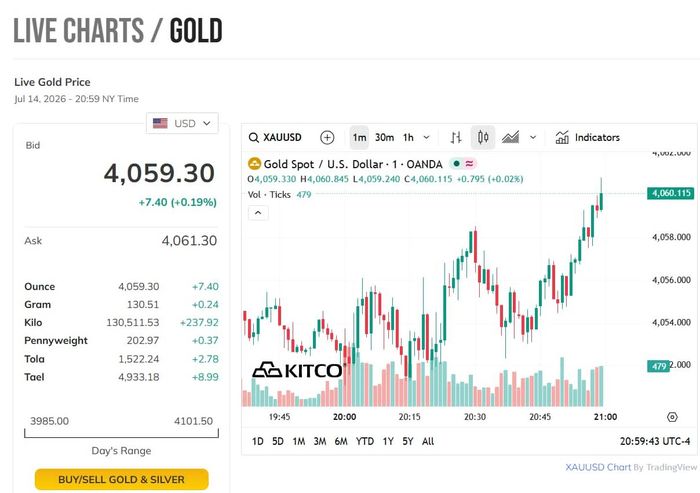700x493 pixels.
Task: Toggle the market status indicator beside OANDA
Action: point(456,163)
